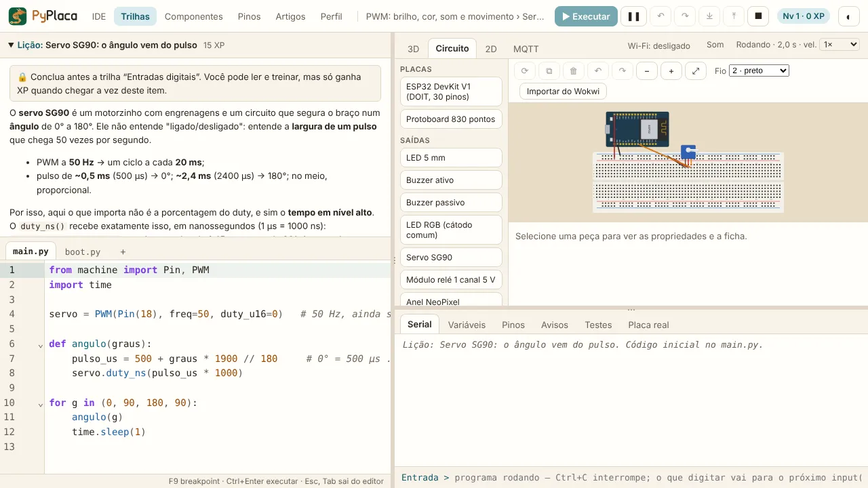This screenshot has width=868, height=488.
Task: Stop the program with the square icon
Action: click(759, 16)
